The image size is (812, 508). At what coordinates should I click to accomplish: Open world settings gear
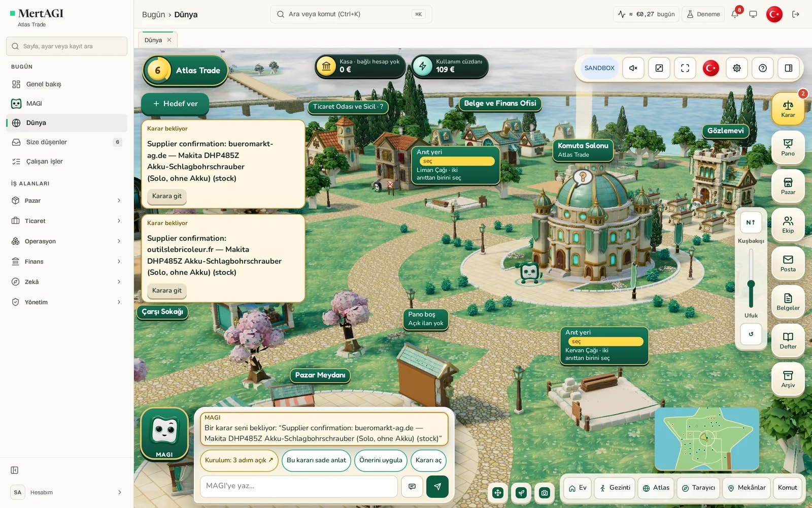[x=737, y=68]
